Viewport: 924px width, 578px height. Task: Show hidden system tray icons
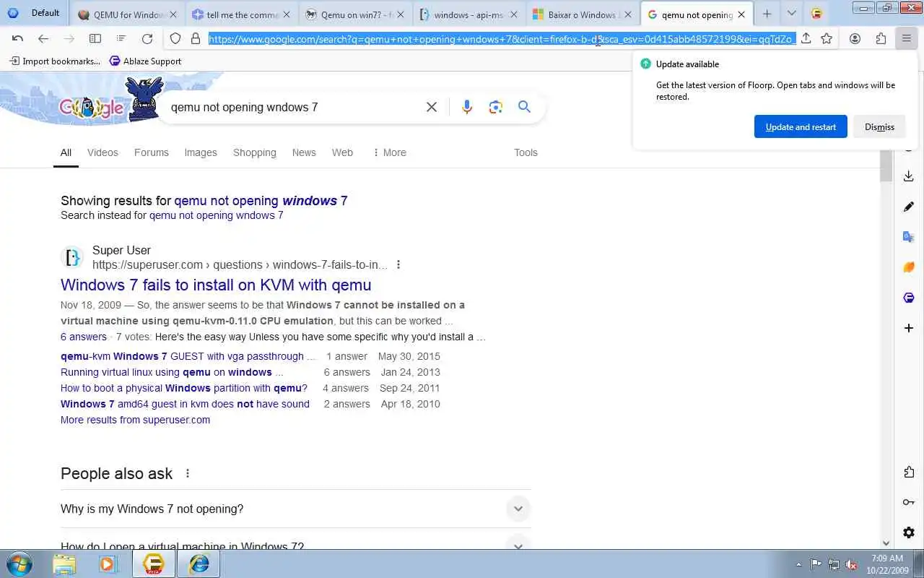point(798,564)
